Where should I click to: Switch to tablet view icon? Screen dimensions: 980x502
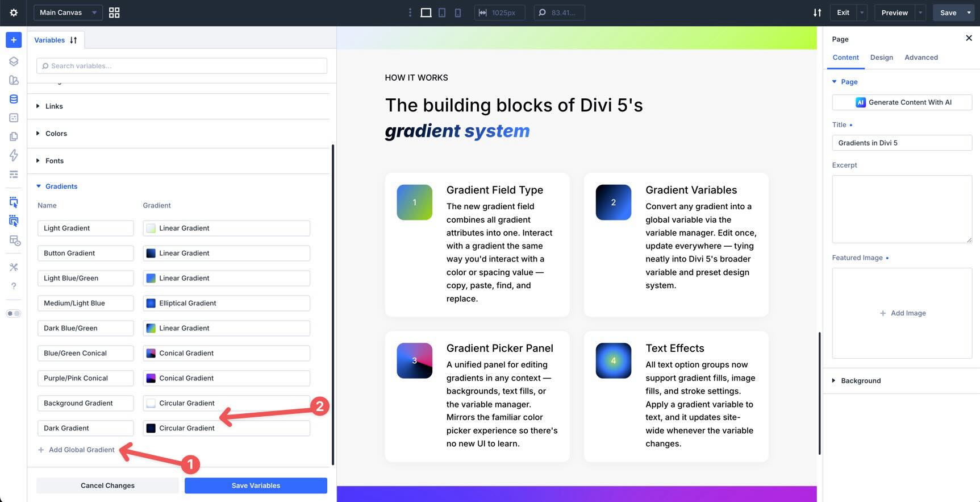pyautogui.click(x=442, y=13)
